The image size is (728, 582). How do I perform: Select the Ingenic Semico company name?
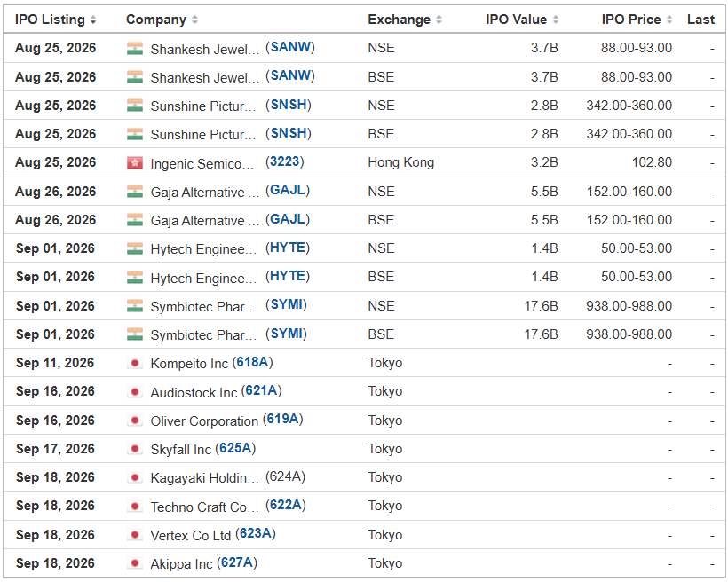(202, 163)
